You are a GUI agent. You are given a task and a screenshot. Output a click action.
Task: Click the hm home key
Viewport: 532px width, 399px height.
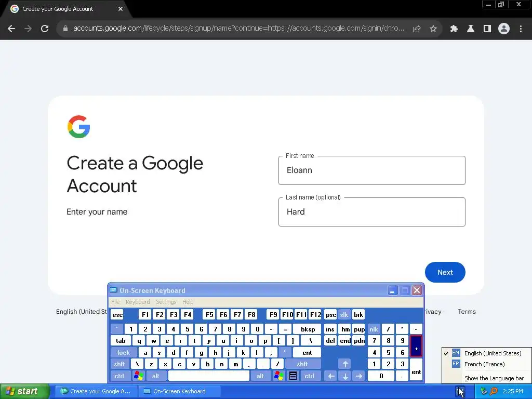(345, 329)
